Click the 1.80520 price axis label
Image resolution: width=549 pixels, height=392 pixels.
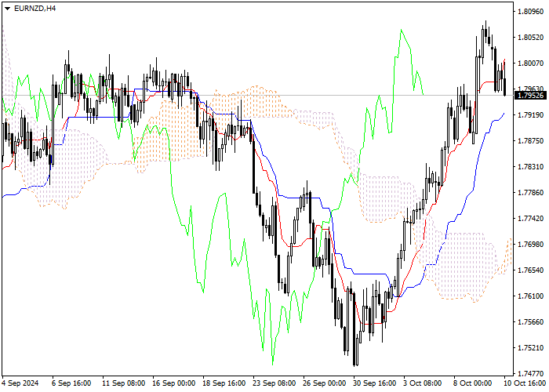pyautogui.click(x=531, y=38)
